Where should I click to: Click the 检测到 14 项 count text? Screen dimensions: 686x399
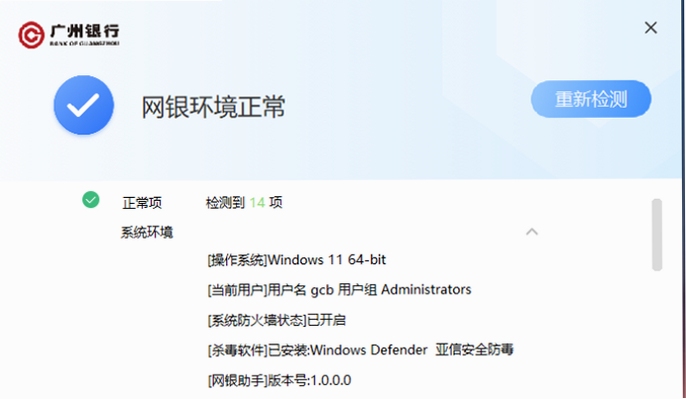pos(244,203)
